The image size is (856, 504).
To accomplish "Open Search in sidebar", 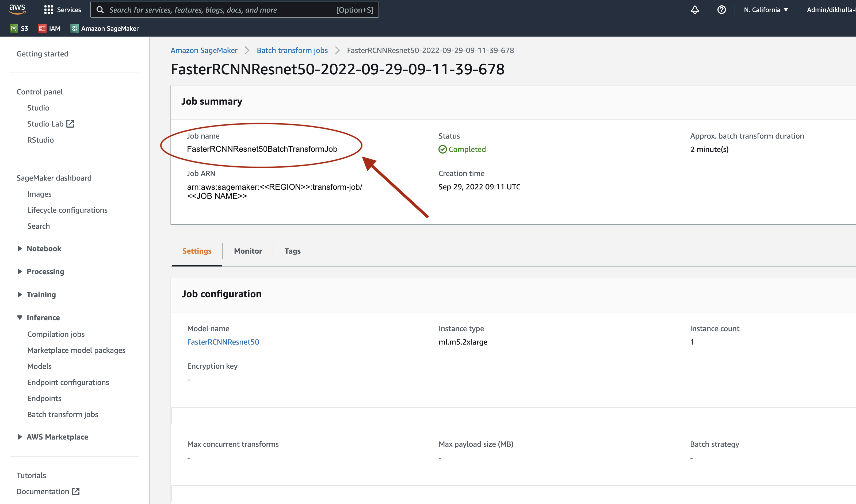I will coord(38,226).
